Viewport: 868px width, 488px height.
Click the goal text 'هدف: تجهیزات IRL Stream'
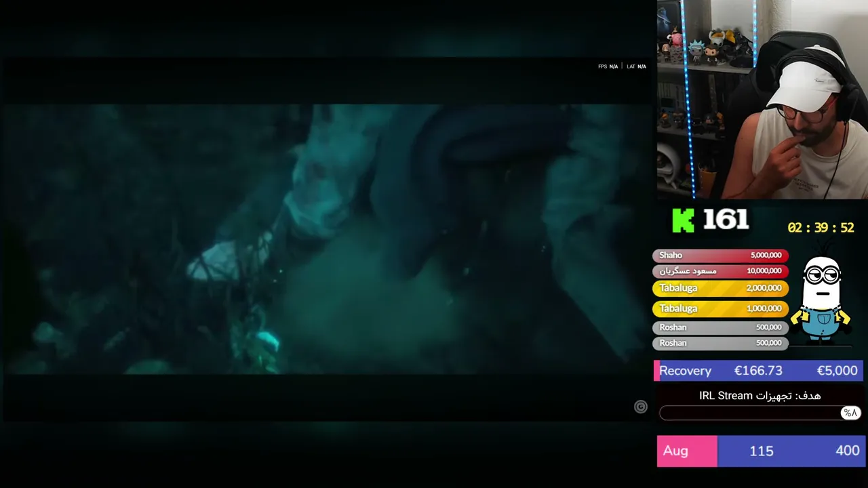pos(760,396)
